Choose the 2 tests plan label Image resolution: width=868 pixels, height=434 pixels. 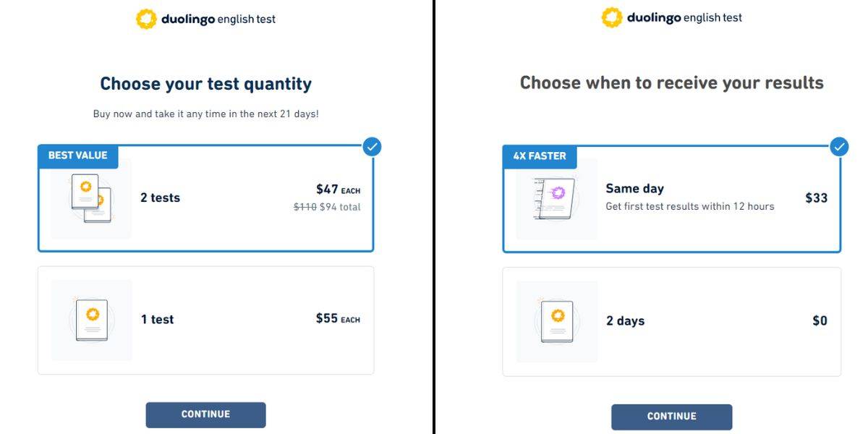point(160,197)
